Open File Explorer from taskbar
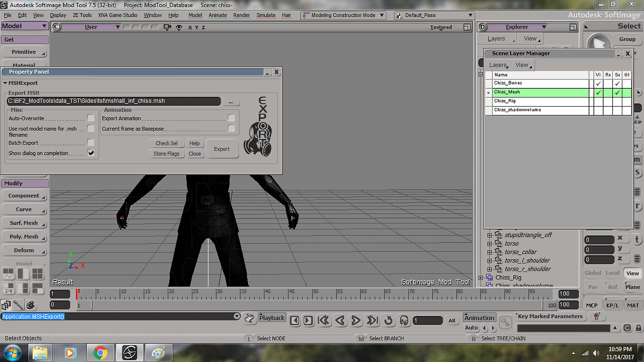The height and width of the screenshot is (362, 644). pyautogui.click(x=40, y=352)
